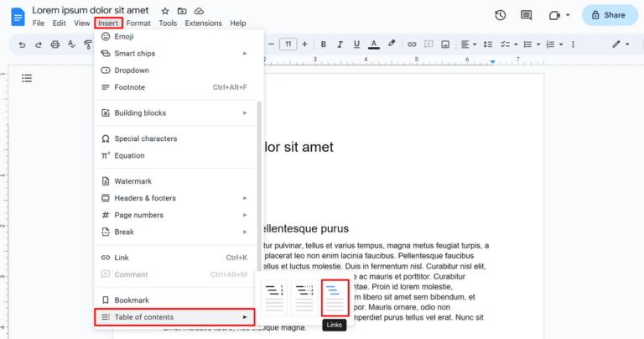Show document outline icon
The image size is (644, 339).
27,78
